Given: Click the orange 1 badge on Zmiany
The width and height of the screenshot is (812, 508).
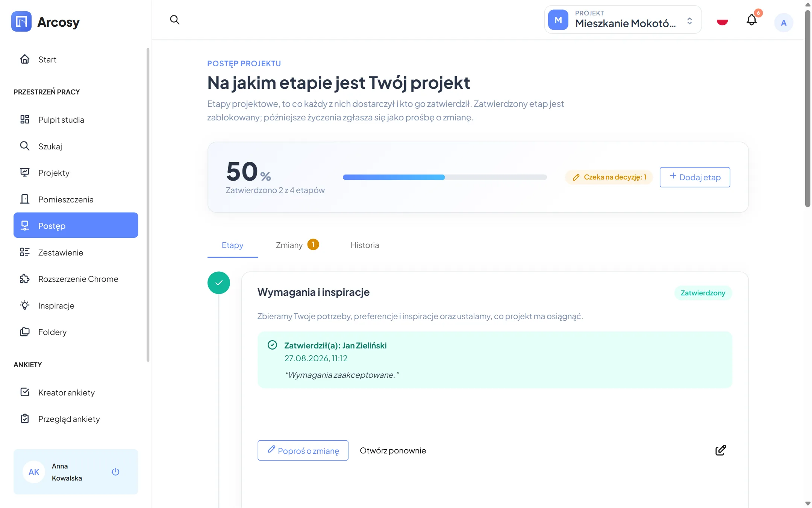Looking at the screenshot, I should point(313,245).
